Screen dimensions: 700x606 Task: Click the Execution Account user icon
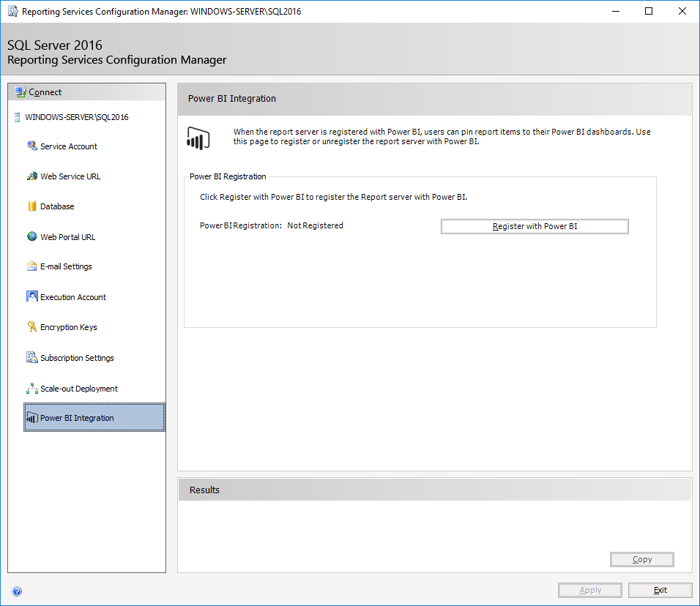pos(31,296)
